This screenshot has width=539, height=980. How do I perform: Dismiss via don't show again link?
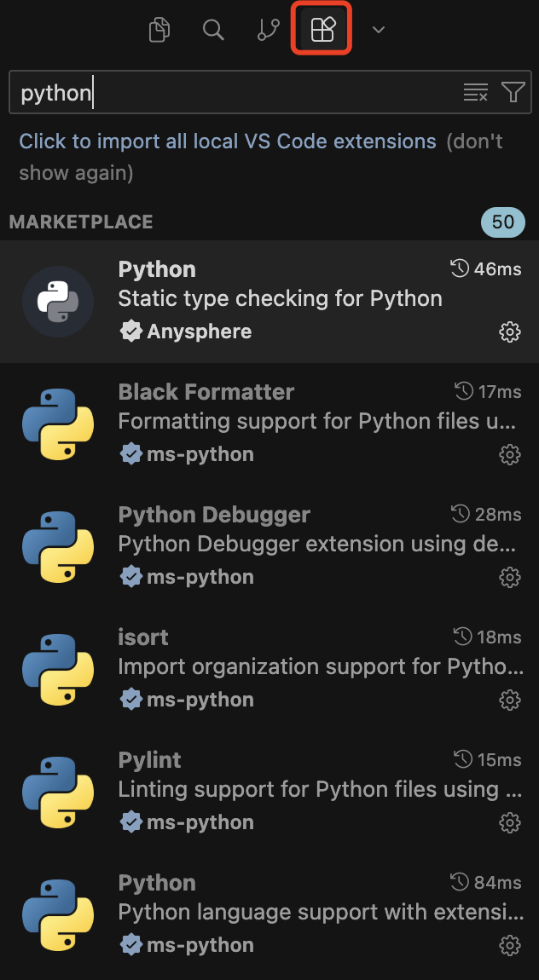(261, 157)
